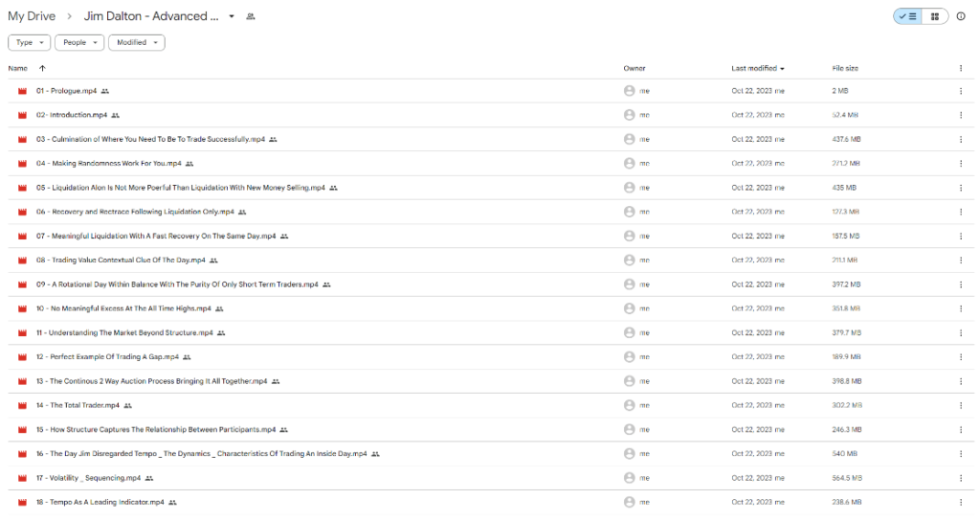Open the People filter dropdown
The image size is (980, 522).
(78, 42)
